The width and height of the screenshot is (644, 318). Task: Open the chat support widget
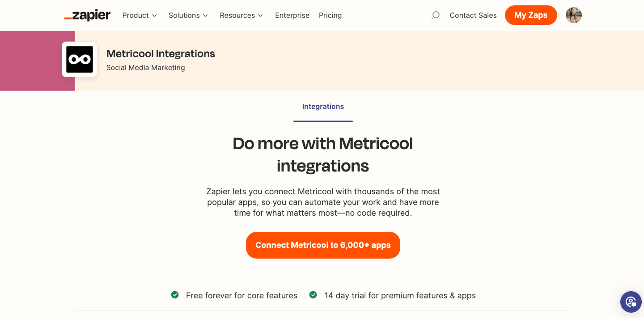(x=631, y=302)
